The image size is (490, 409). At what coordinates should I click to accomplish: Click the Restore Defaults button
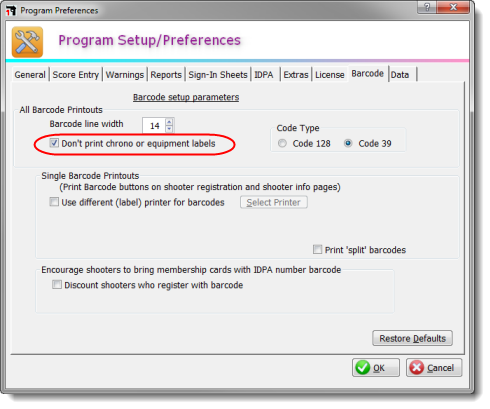[x=412, y=338]
